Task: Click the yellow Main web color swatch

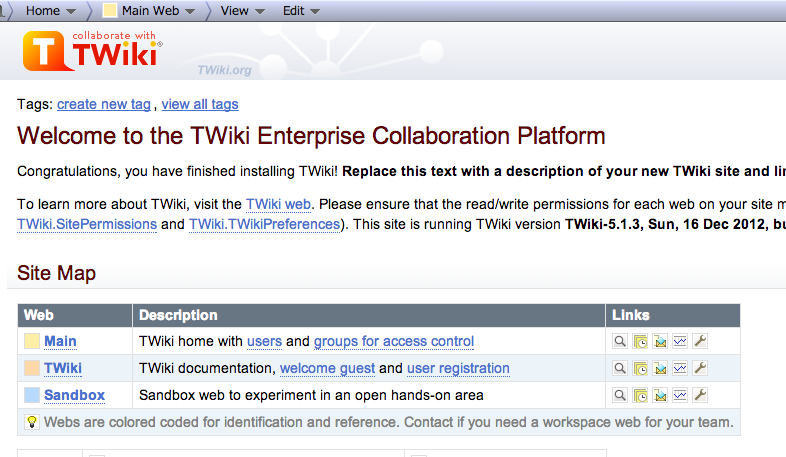Action: click(32, 341)
